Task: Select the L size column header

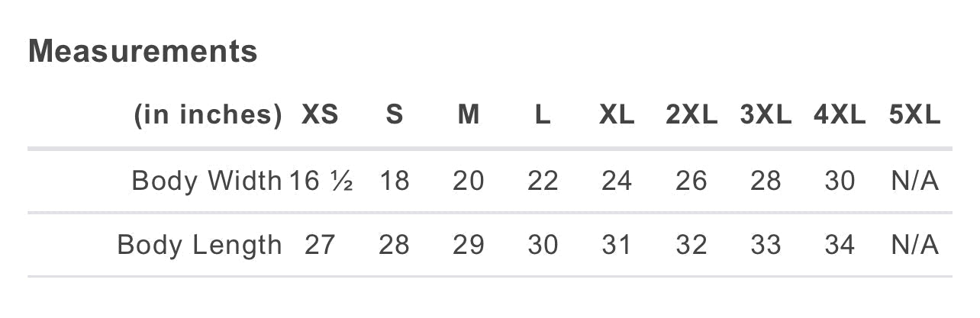Action: 542,115
